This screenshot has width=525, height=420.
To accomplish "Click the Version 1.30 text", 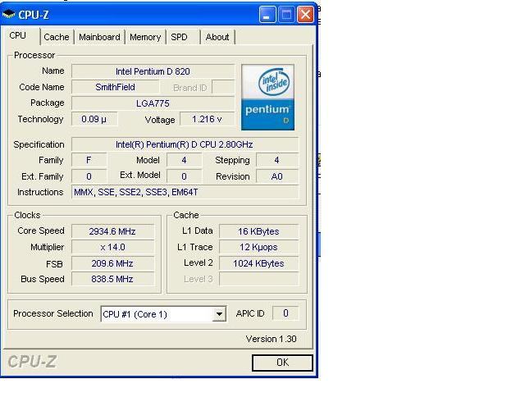I will 271,339.
